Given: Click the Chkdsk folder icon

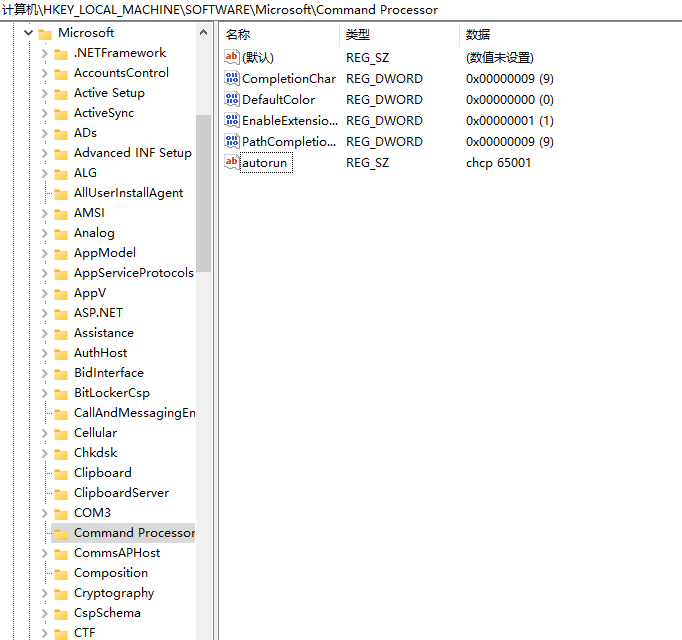Looking at the screenshot, I should coord(61,454).
